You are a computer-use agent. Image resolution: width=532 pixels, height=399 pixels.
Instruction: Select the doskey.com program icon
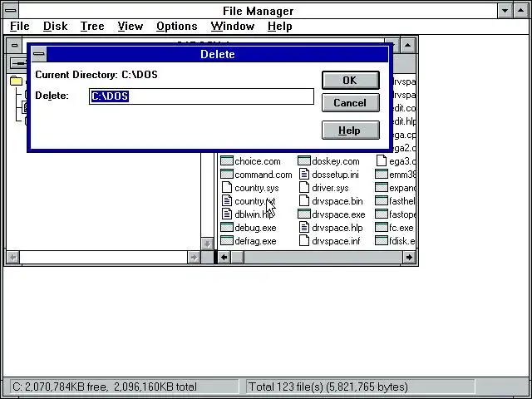[304, 160]
